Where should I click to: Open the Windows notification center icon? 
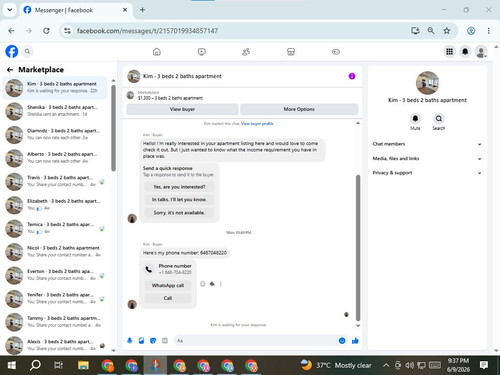point(484,365)
